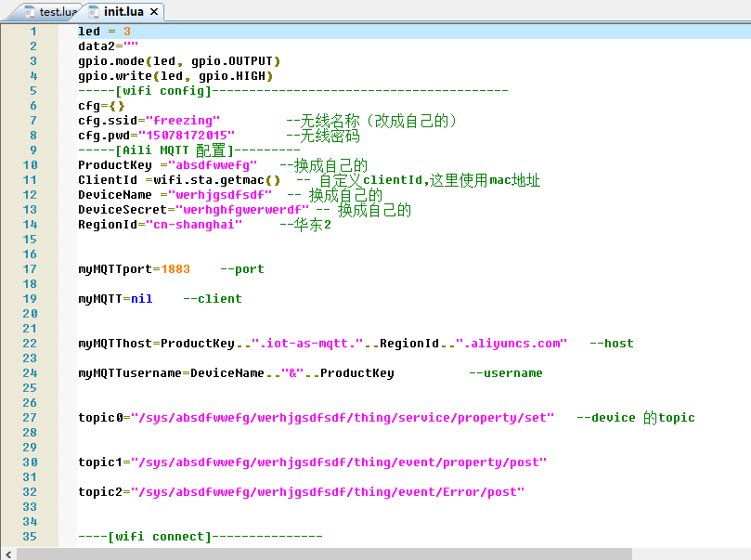The width and height of the screenshot is (751, 560).
Task: Click the "werhjgsdfsdf" DeviceName string
Action: coord(220,194)
